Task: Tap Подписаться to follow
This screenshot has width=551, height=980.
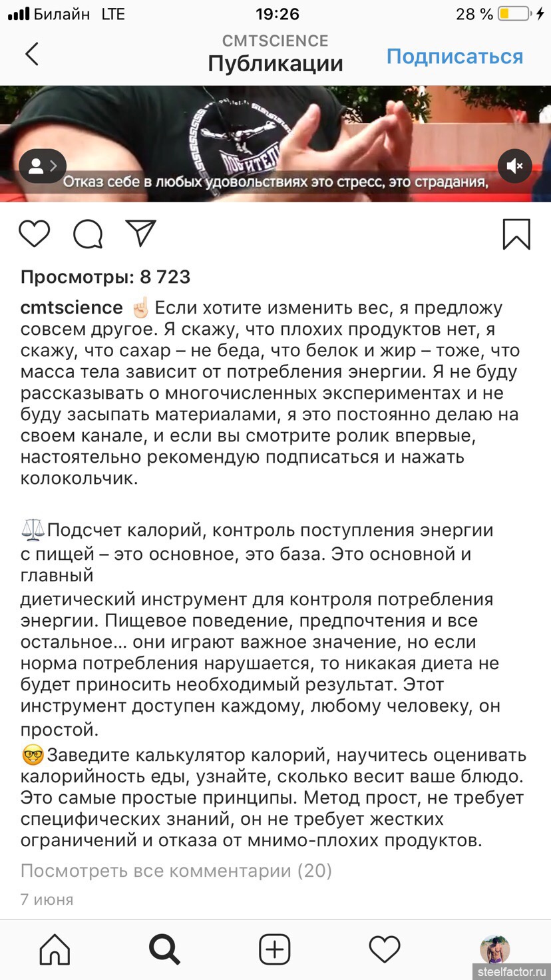Action: [x=455, y=57]
